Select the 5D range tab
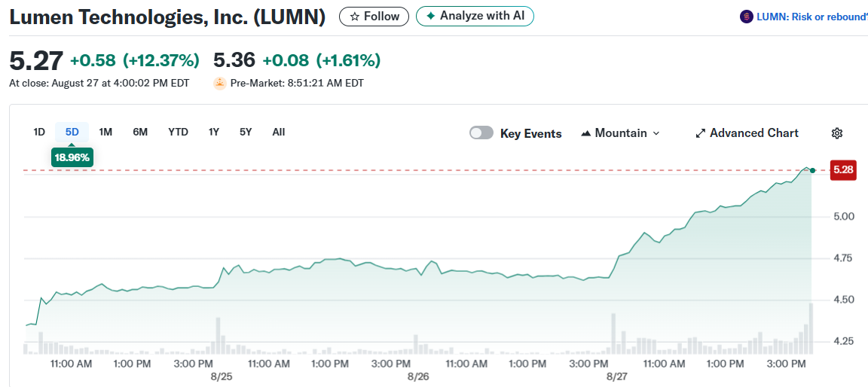Viewport: 868px width, 387px height. [x=72, y=132]
